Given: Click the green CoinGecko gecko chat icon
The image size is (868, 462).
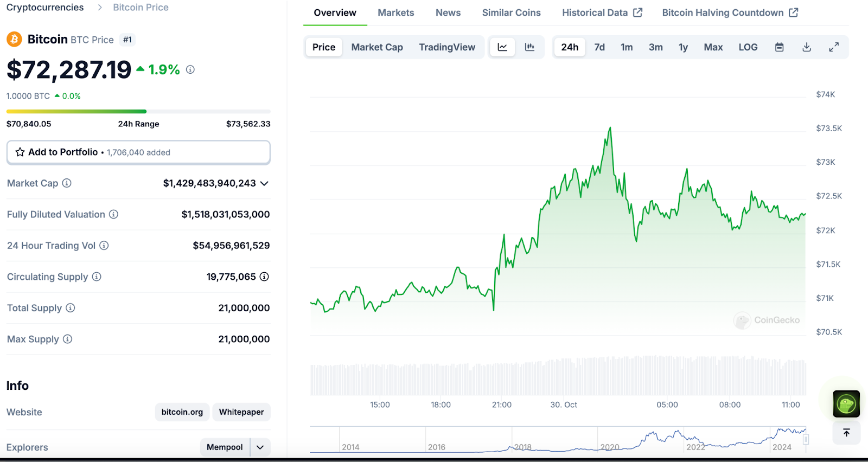Looking at the screenshot, I should tap(846, 404).
